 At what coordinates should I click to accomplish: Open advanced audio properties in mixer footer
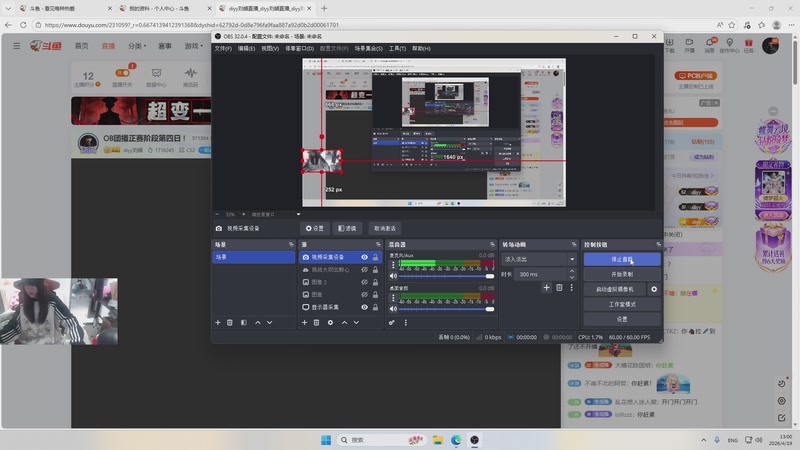(x=391, y=322)
